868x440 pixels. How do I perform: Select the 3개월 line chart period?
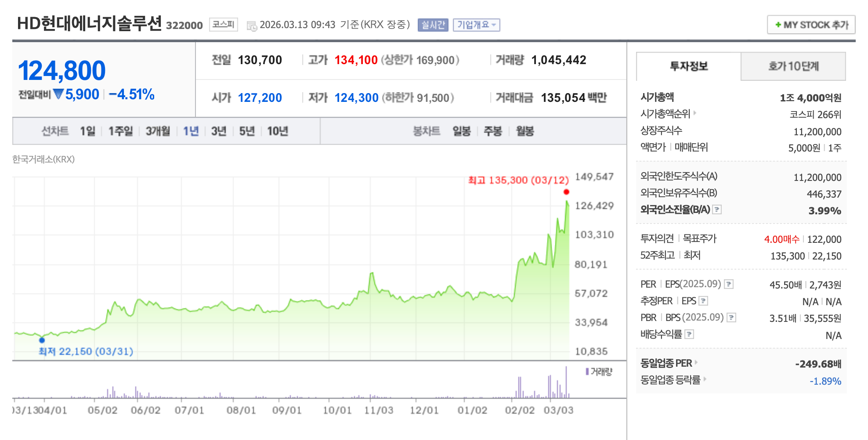click(x=158, y=131)
